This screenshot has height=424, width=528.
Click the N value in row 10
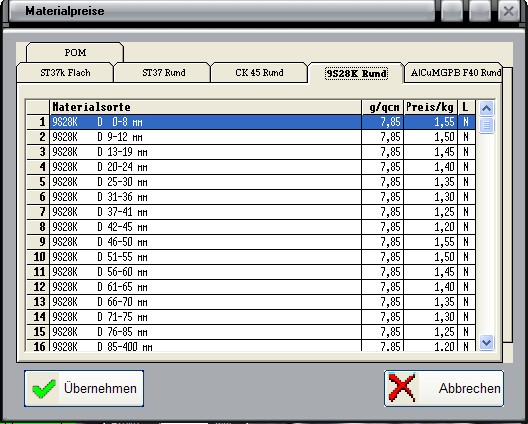click(x=466, y=257)
